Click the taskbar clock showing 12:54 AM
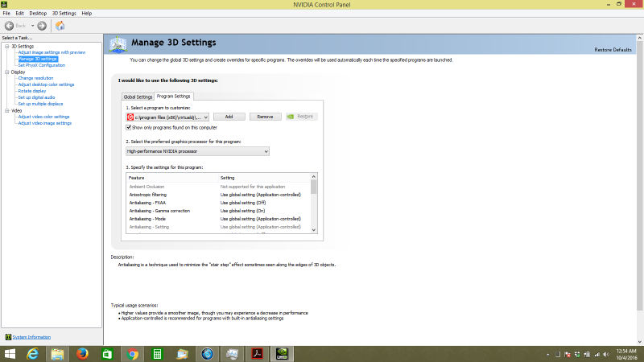 (x=626, y=354)
